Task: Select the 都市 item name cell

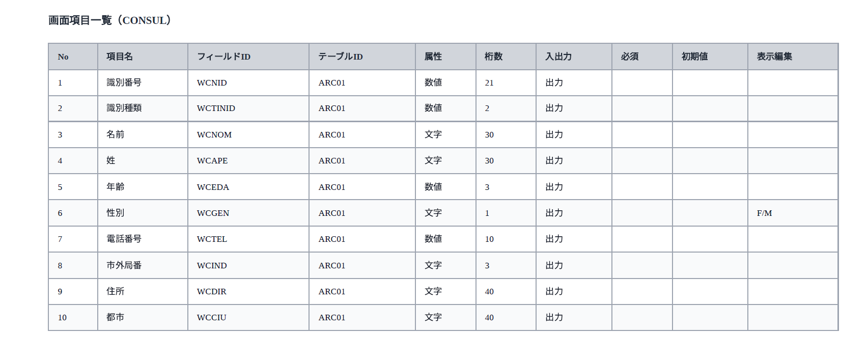Action: pos(143,317)
